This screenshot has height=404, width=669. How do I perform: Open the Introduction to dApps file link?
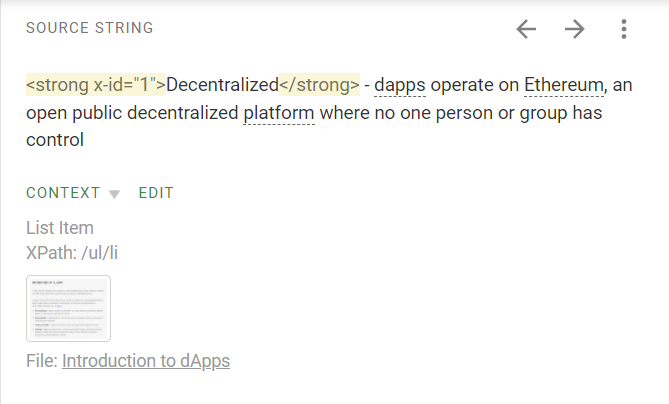point(146,361)
